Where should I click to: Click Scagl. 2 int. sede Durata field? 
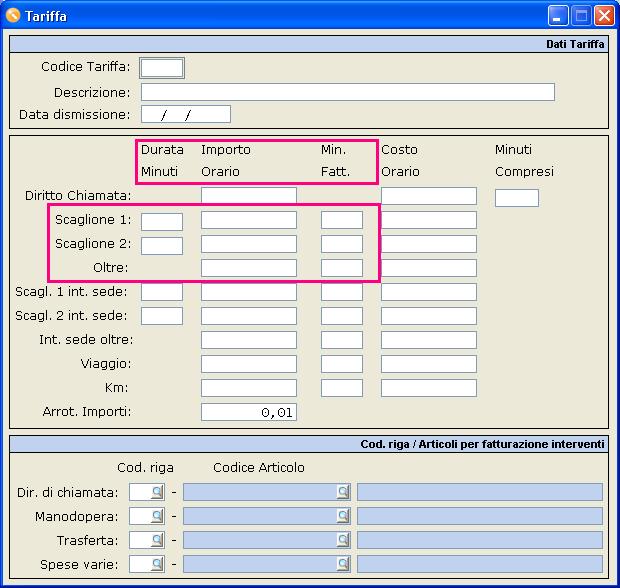point(162,316)
